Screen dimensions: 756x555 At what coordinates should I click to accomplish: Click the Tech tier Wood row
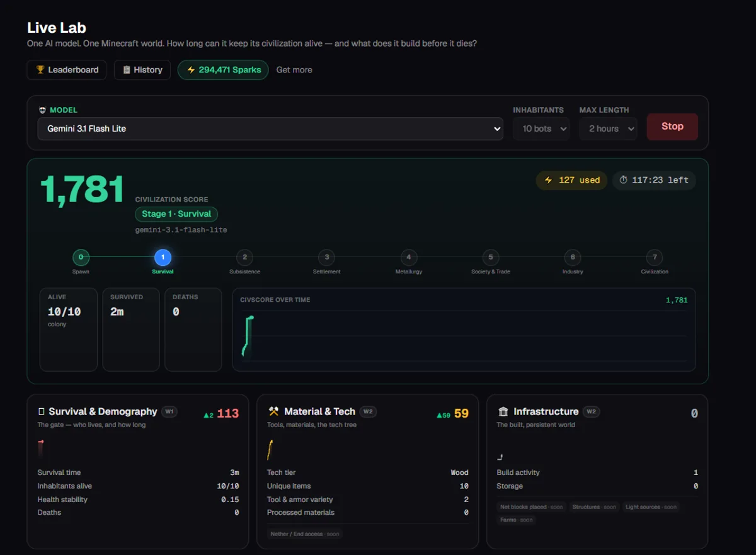(368, 472)
